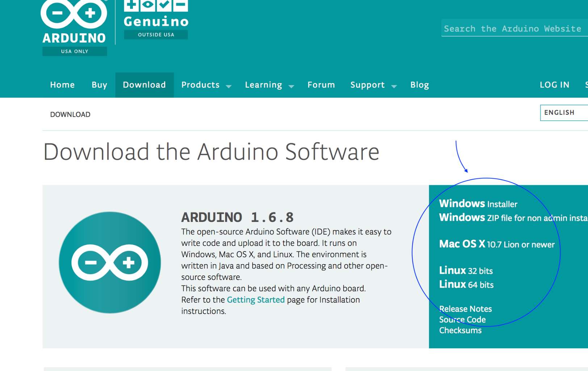Select the checkmark icon in the Genuino logo
Viewport: 588px width, 371px height.
[x=164, y=5]
